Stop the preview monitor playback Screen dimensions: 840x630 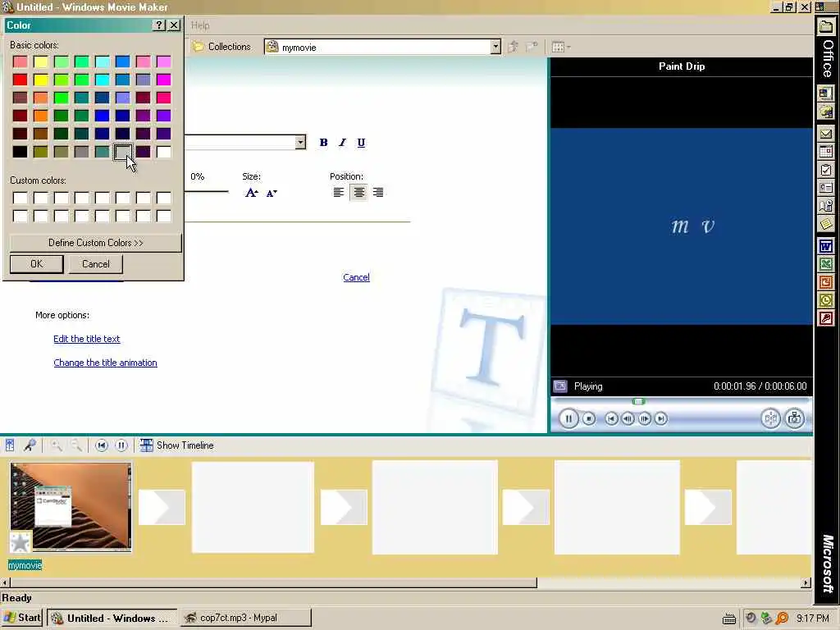pyautogui.click(x=589, y=418)
